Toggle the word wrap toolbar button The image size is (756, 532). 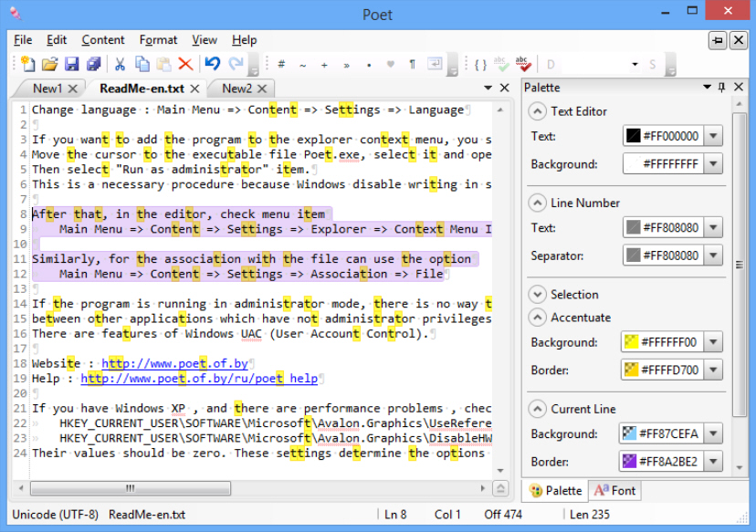coord(435,64)
